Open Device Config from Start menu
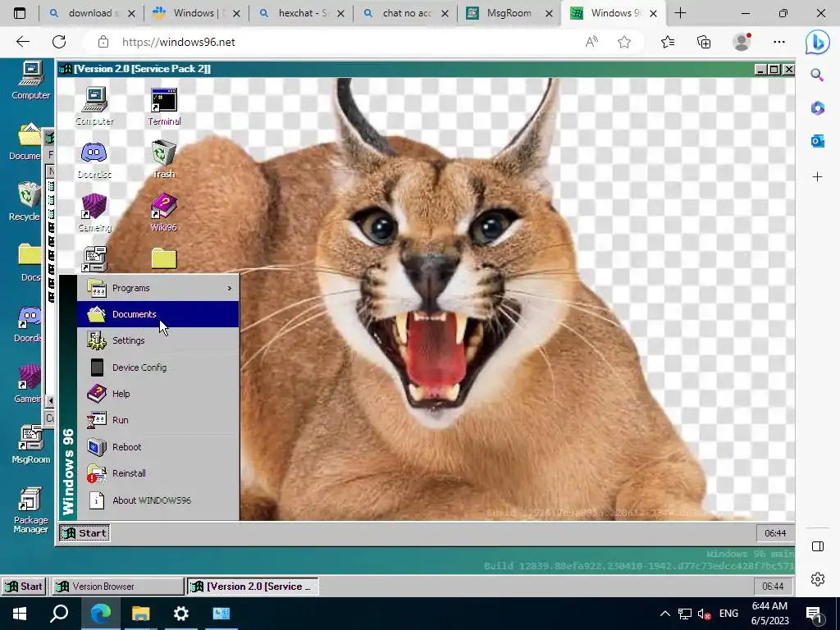Viewport: 840px width, 630px height. click(158, 367)
